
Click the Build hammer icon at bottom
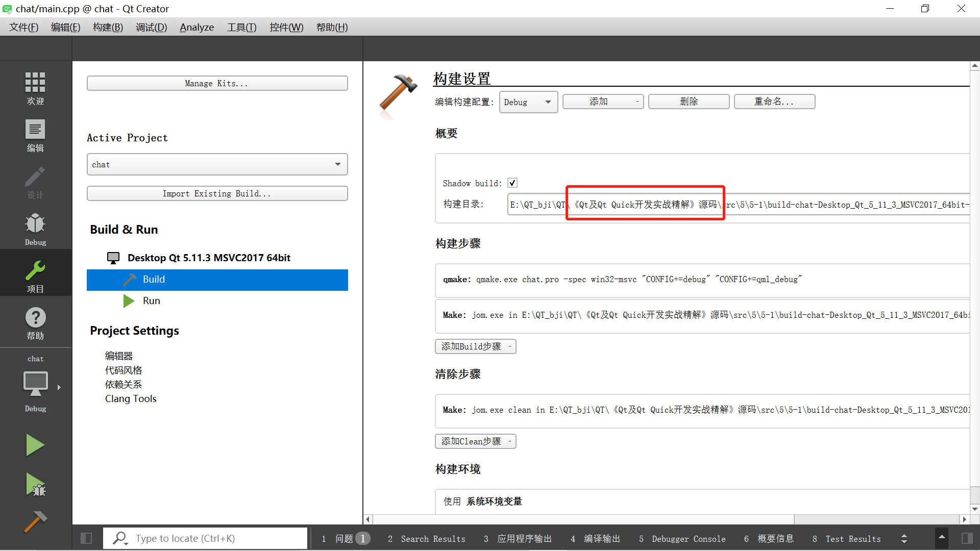click(x=35, y=521)
